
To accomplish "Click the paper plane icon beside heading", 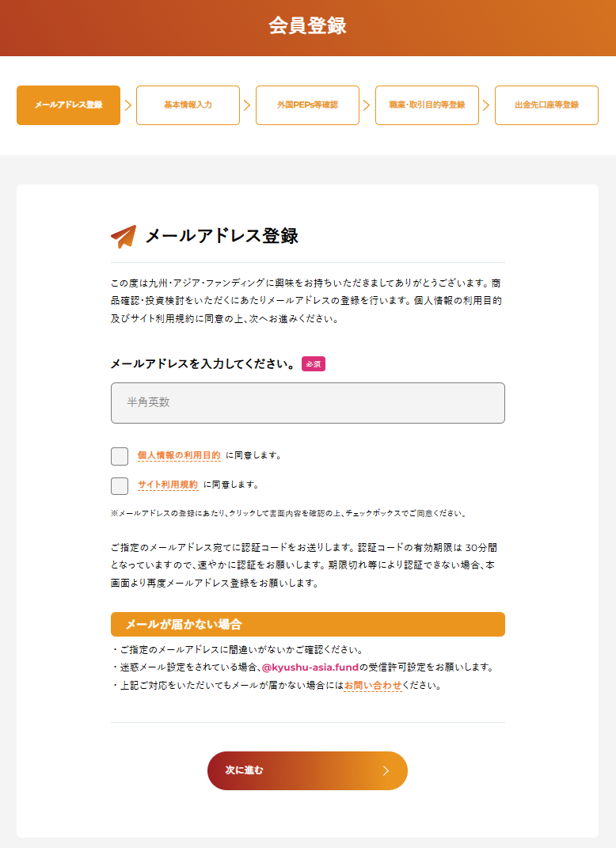I will tap(124, 236).
